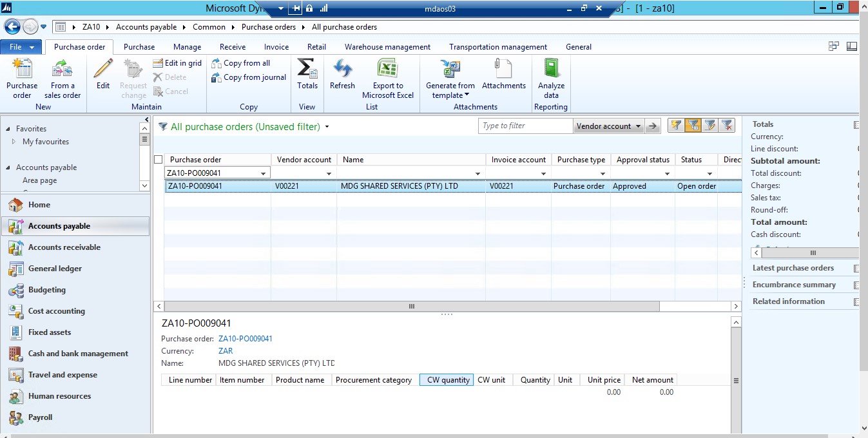The height and width of the screenshot is (438, 868).
Task: Click the grid horizontal scrollbar
Action: click(x=412, y=307)
